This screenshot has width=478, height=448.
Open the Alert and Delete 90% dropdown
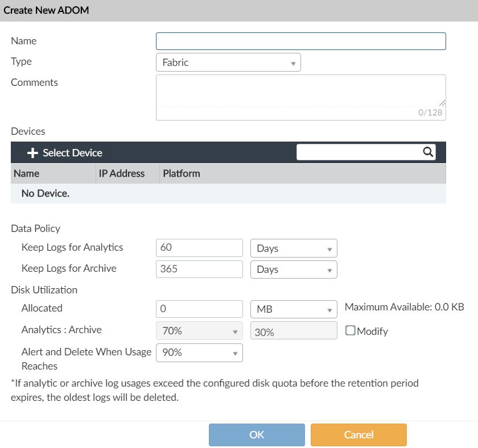199,352
